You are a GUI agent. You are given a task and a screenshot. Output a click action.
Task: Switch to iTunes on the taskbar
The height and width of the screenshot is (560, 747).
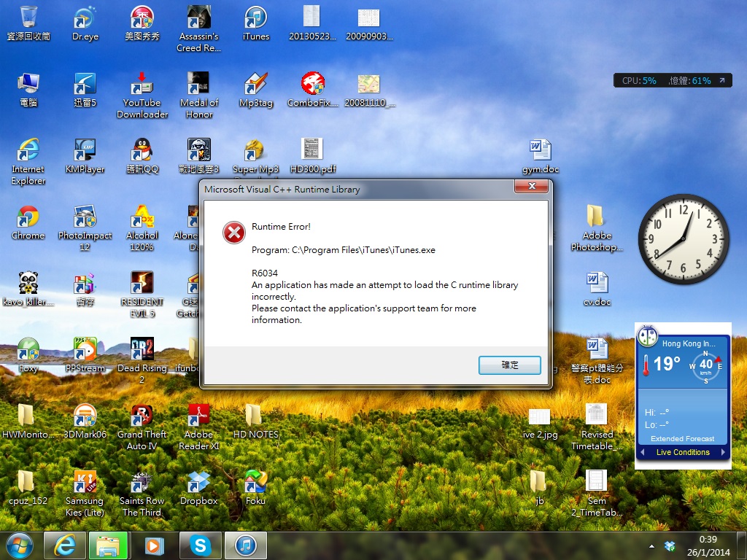pyautogui.click(x=246, y=545)
